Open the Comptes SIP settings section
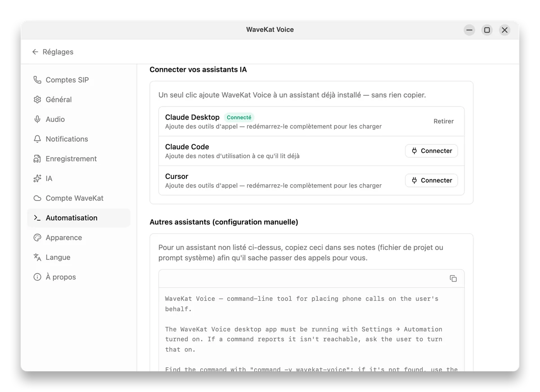This screenshot has width=540, height=392. 79,80
